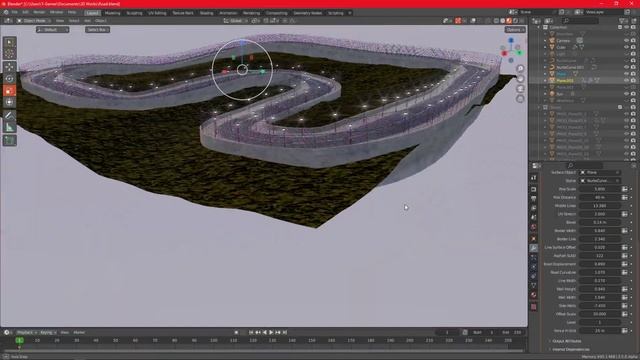This screenshot has width=640, height=360.
Task: Open the Default orientation dropdown in tool settings
Action: [53, 29]
